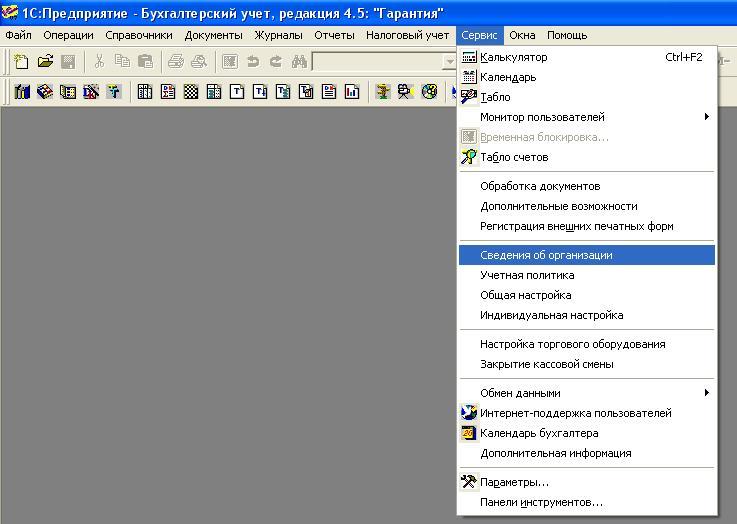Click the New document toolbar icon
The image size is (737, 524).
(x=22, y=62)
